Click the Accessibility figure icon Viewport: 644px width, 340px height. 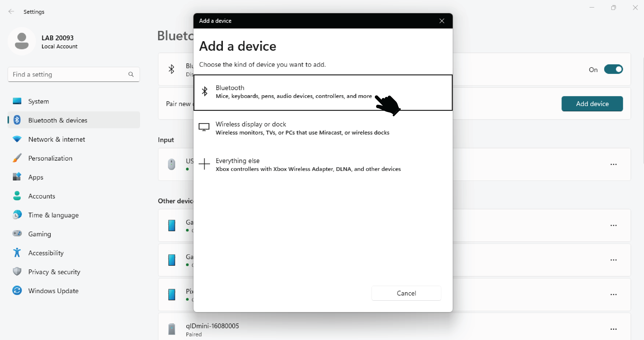pos(17,253)
